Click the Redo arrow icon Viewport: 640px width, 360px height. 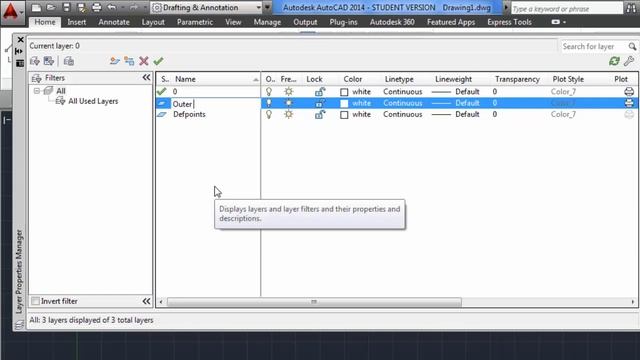pos(133,7)
